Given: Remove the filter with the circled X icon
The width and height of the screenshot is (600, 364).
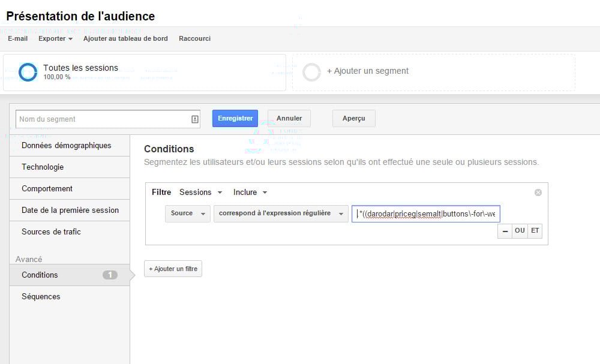Looking at the screenshot, I should [538, 192].
